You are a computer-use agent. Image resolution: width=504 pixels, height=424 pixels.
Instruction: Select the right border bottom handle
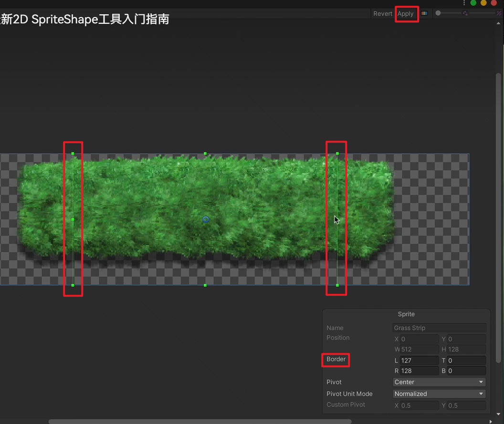pos(337,285)
